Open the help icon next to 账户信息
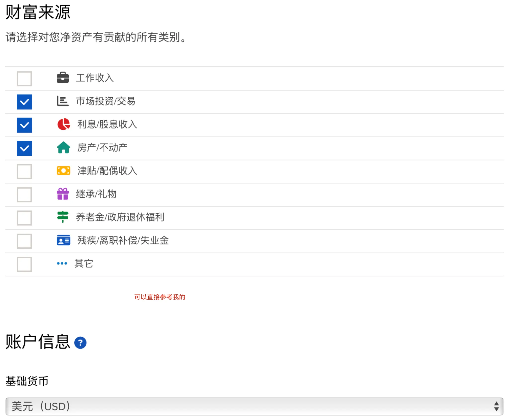 [80, 343]
